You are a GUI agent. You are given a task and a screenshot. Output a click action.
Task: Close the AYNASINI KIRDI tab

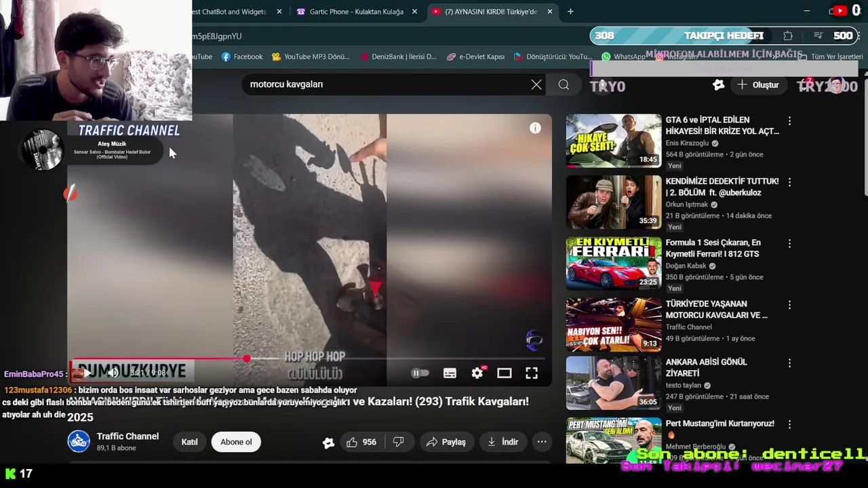[x=550, y=12]
